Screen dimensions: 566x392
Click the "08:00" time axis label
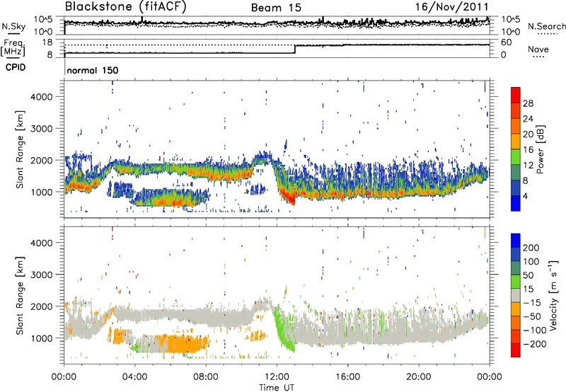pos(206,377)
